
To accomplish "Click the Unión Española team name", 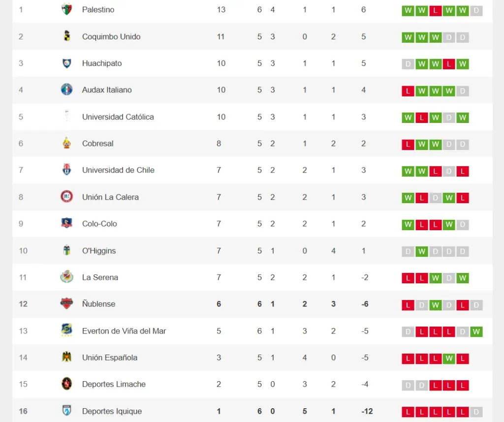I will pyautogui.click(x=110, y=358).
